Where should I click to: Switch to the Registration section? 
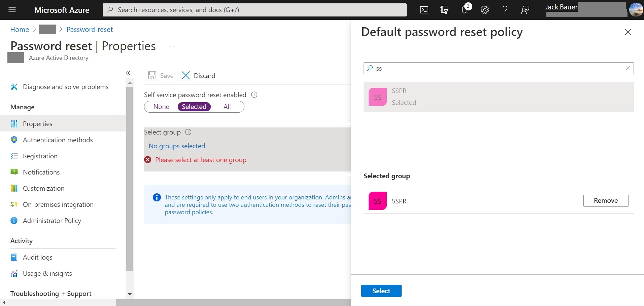[40, 156]
